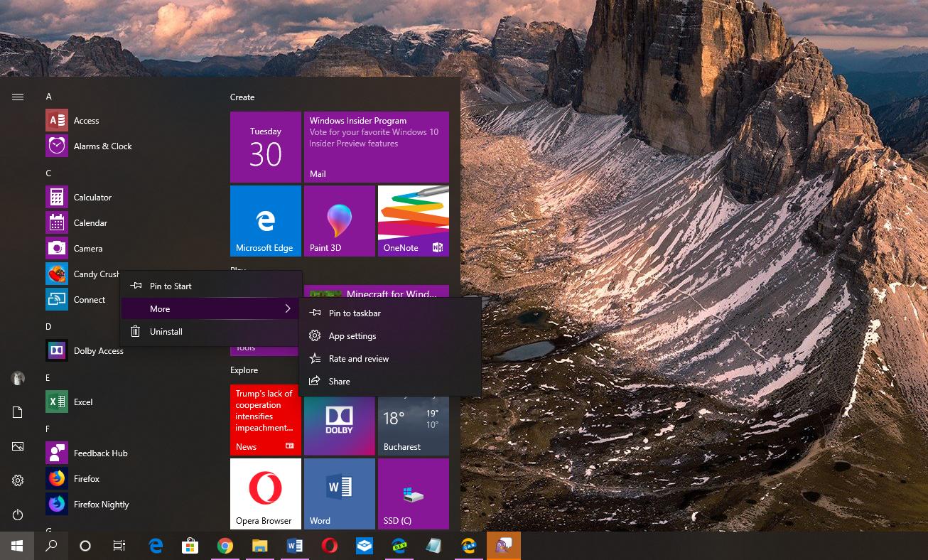Image resolution: width=928 pixels, height=560 pixels.
Task: Open the Bucharest weather tile
Action: point(414,426)
